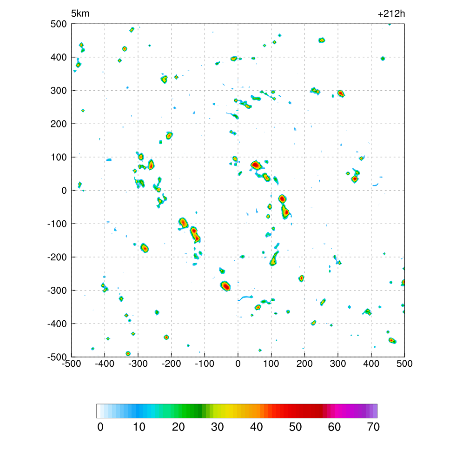Click the y-axis tick label "0"
This screenshot has height=476, width=476.
click(64, 191)
